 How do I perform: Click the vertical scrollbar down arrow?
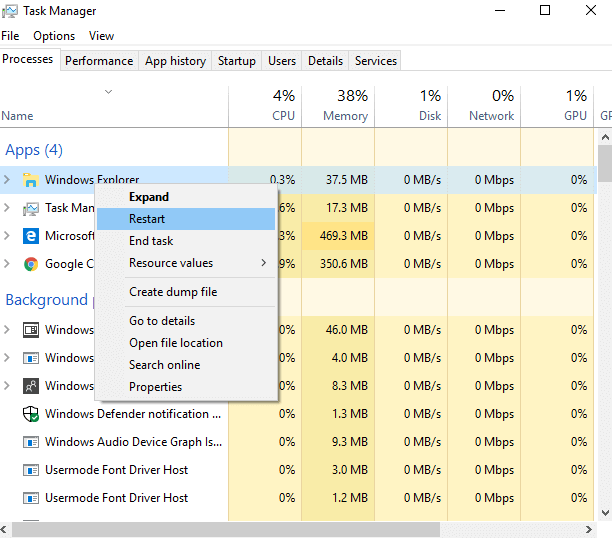coord(605,513)
